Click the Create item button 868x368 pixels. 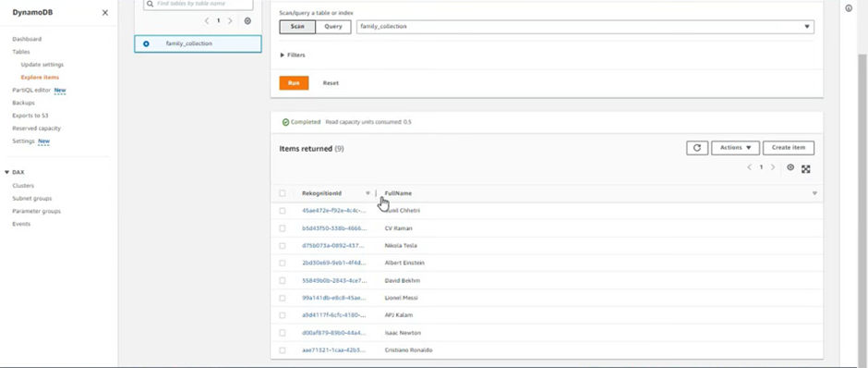pyautogui.click(x=789, y=148)
